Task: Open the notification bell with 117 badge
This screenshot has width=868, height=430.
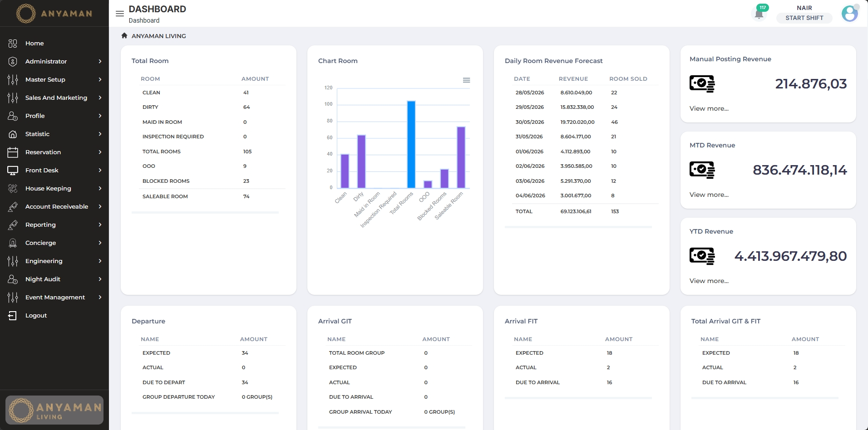Action: point(759,14)
